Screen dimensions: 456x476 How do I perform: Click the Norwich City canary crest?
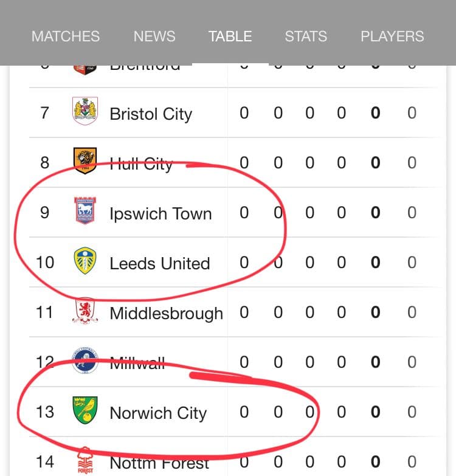(85, 410)
